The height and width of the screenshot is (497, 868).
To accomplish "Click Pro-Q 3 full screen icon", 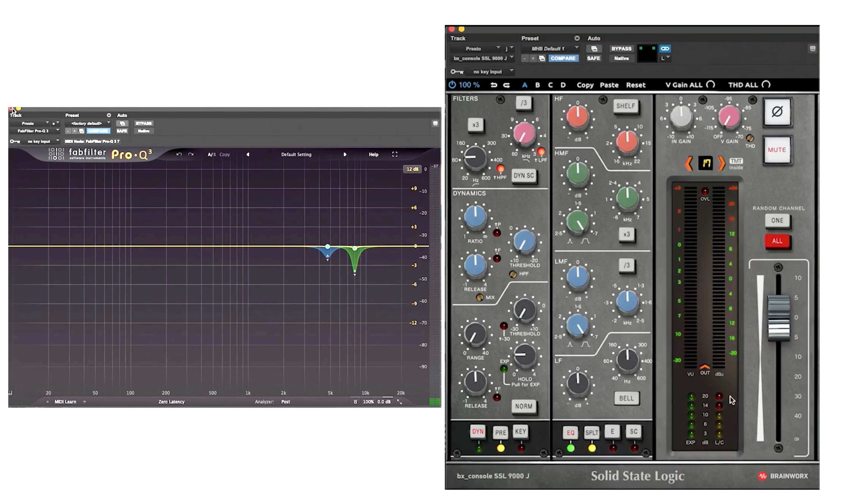I will pos(395,154).
